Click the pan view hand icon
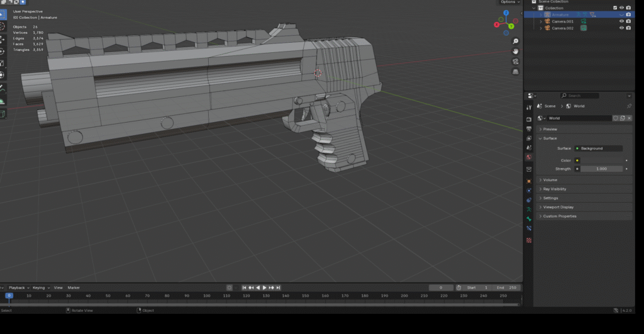Viewport: 644px width, 334px height. [516, 50]
